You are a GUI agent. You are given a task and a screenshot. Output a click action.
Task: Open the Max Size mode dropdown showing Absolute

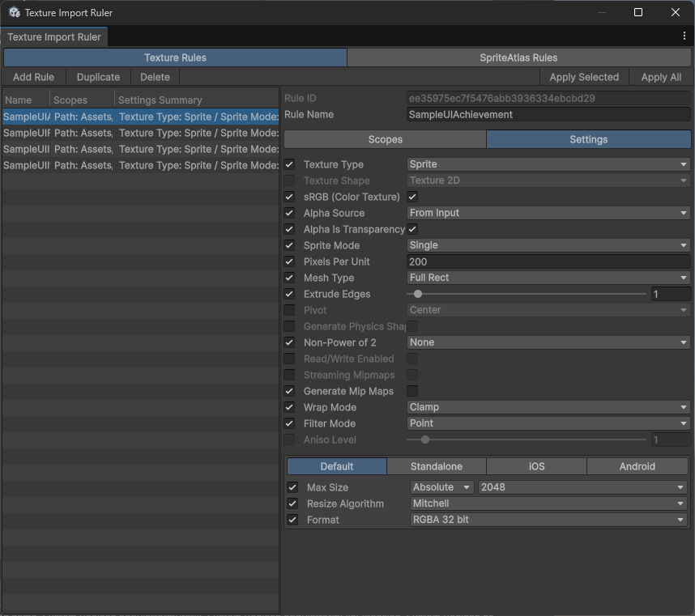(x=442, y=487)
